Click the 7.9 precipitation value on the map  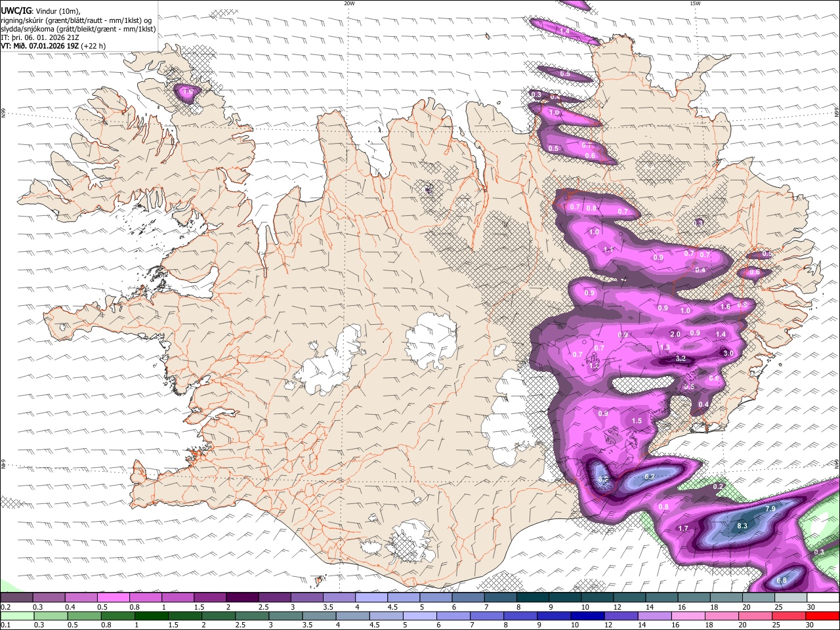[x=771, y=509]
